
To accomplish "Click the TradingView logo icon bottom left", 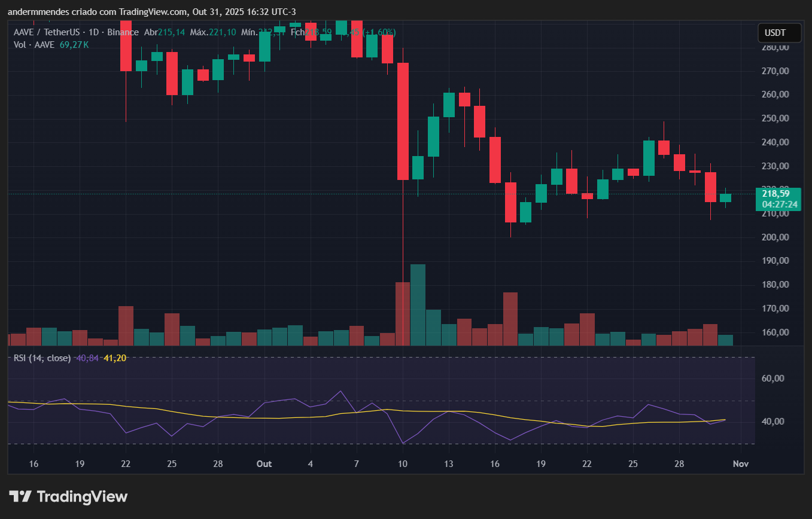I will click(x=19, y=496).
